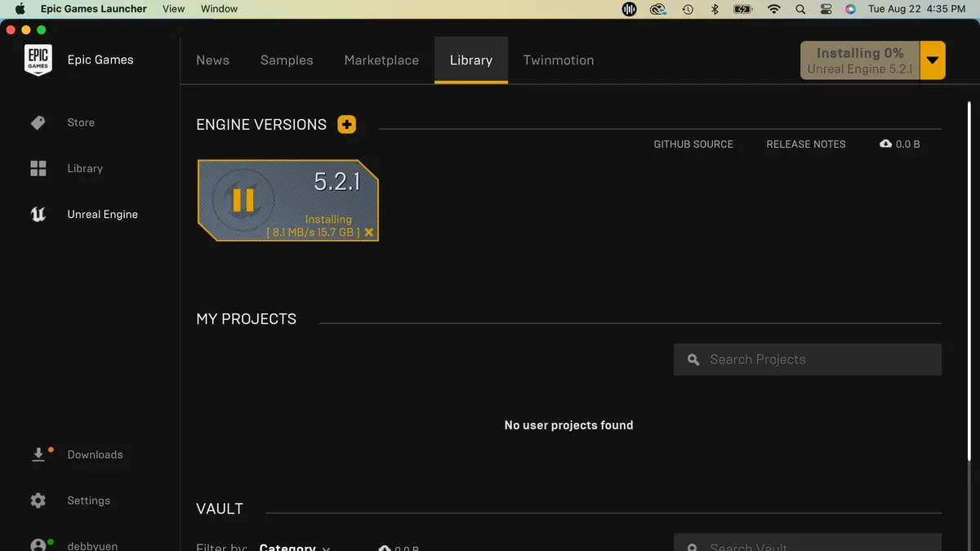The height and width of the screenshot is (551, 980).
Task: Click the debbyuen username
Action: [92, 546]
